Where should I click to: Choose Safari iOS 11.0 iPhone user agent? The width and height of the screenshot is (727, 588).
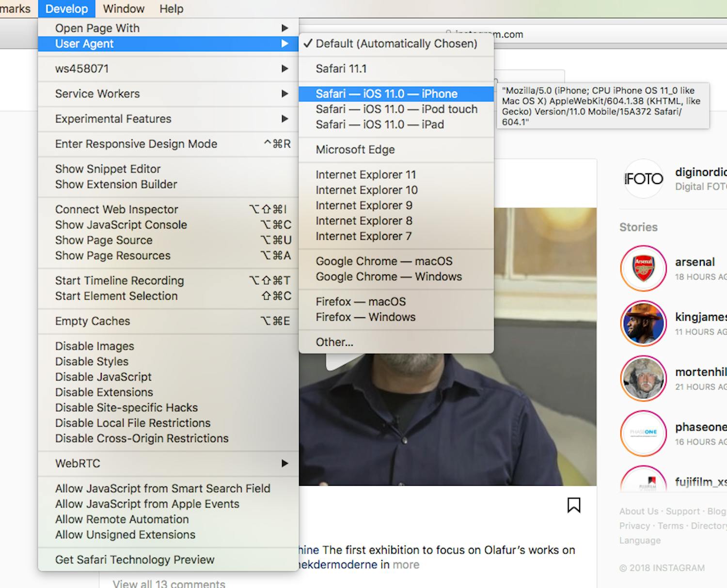[386, 93]
